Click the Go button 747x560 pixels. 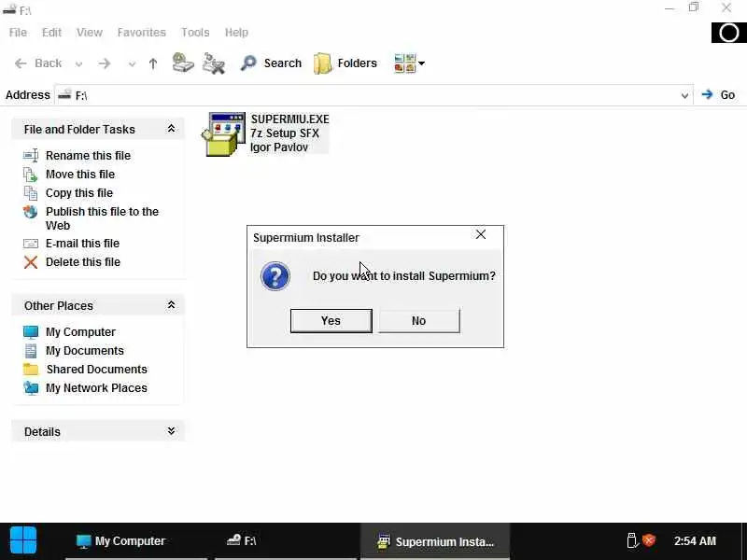click(718, 95)
